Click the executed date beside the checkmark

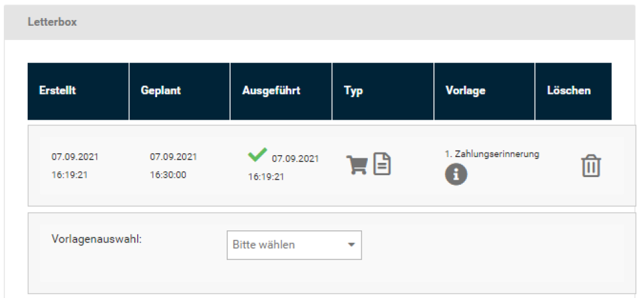coord(295,158)
